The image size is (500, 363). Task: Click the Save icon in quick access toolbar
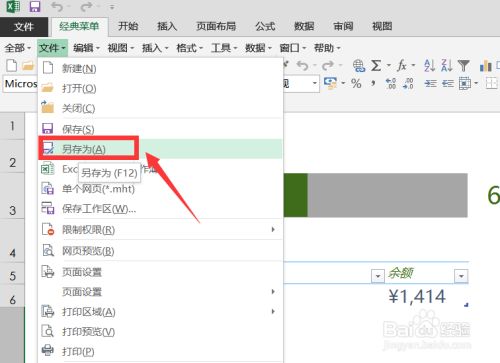pyautogui.click(x=35, y=6)
